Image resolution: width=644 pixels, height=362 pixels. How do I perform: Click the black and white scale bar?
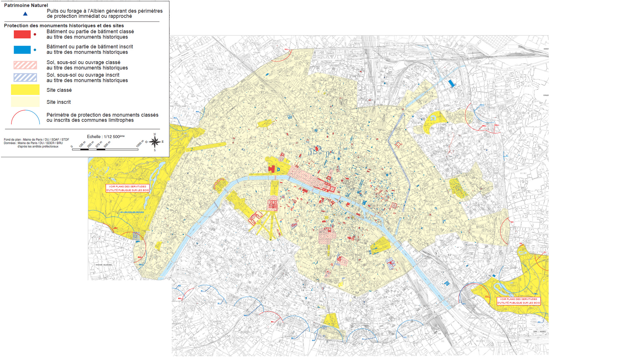105,149
